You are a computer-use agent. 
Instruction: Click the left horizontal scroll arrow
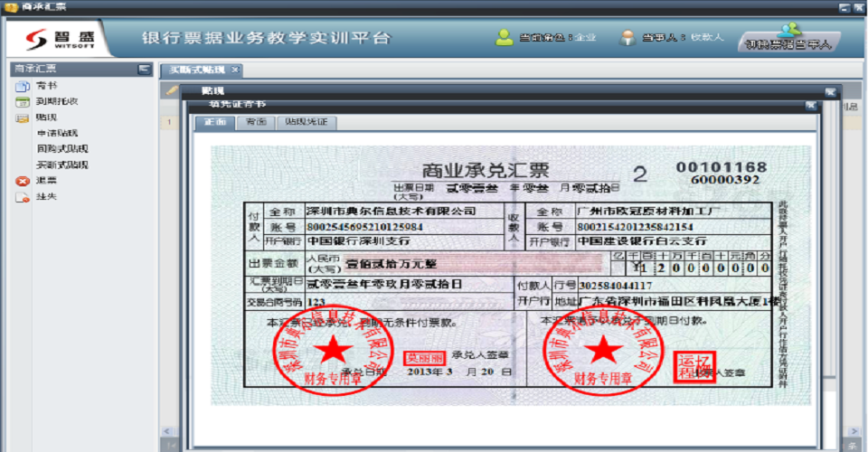click(x=167, y=431)
